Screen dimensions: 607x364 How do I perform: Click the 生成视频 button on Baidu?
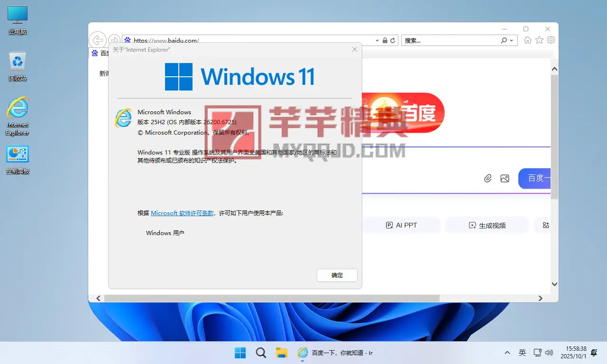(x=487, y=226)
